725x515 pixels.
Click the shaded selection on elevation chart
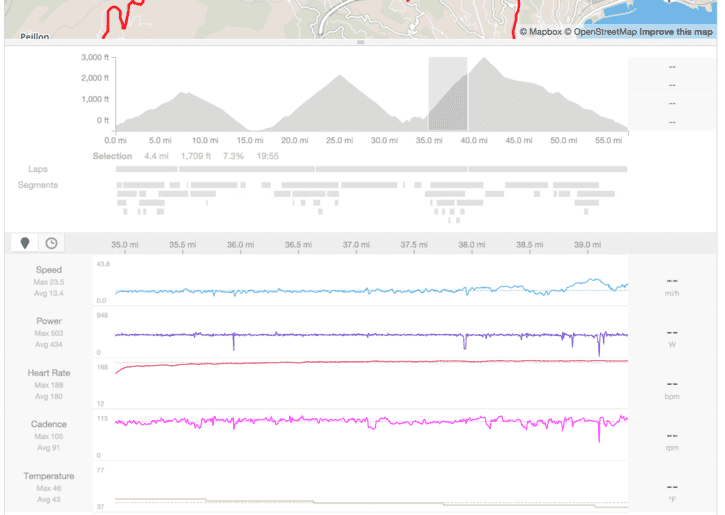pos(447,95)
